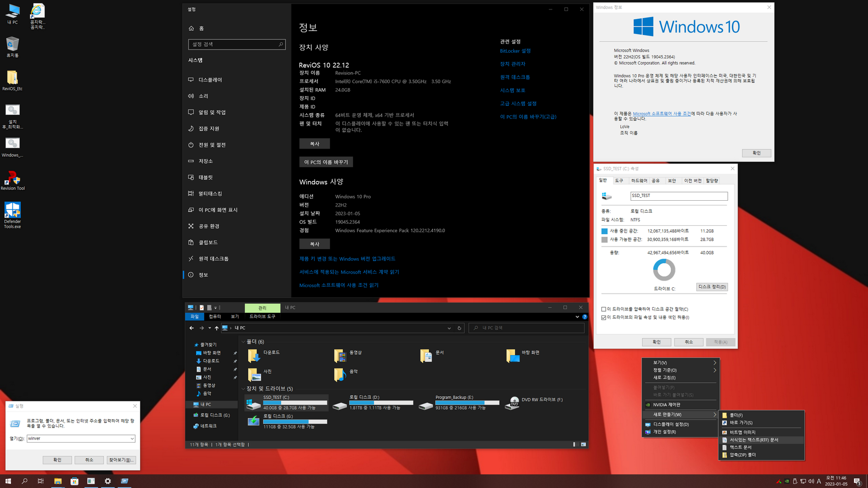The height and width of the screenshot is (488, 868).
Task: Choose 텍스트 문서 in the new submenu
Action: pyautogui.click(x=762, y=447)
